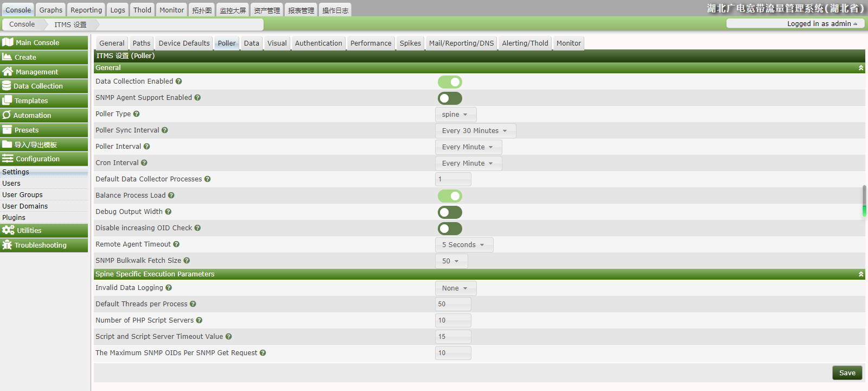The width and height of the screenshot is (868, 391).
Task: Open Invalid Data Logging None dropdown
Action: coord(456,288)
